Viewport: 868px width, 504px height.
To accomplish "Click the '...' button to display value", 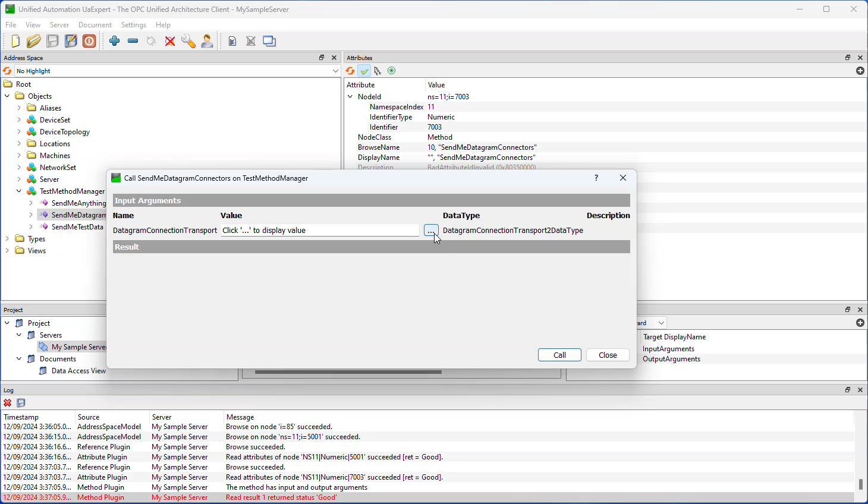I will pyautogui.click(x=431, y=231).
